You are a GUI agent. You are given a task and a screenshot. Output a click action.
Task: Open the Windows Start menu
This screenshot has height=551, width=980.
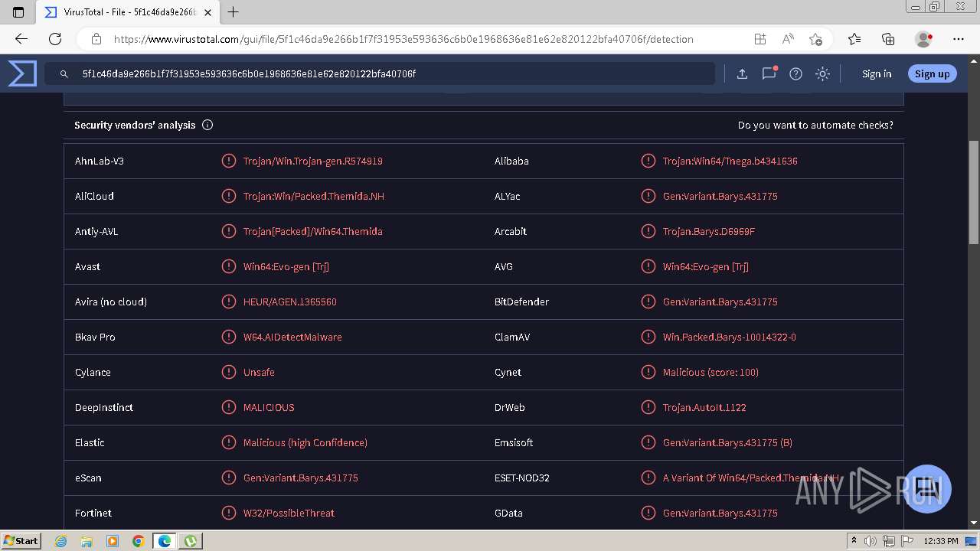[x=21, y=540]
